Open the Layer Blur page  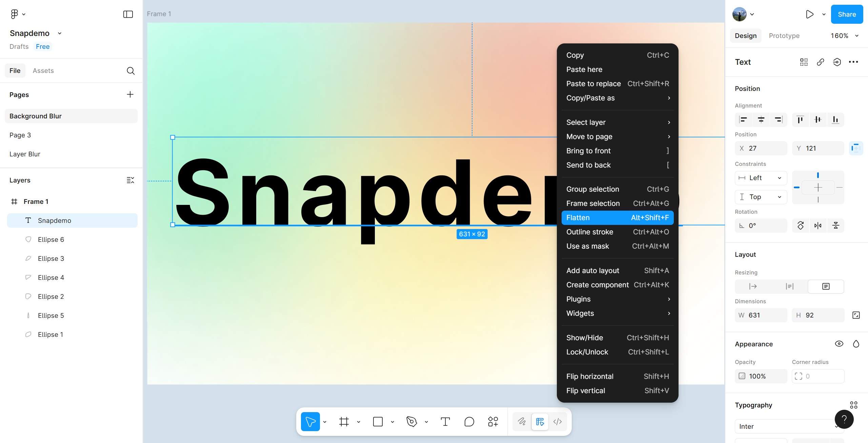click(71, 154)
